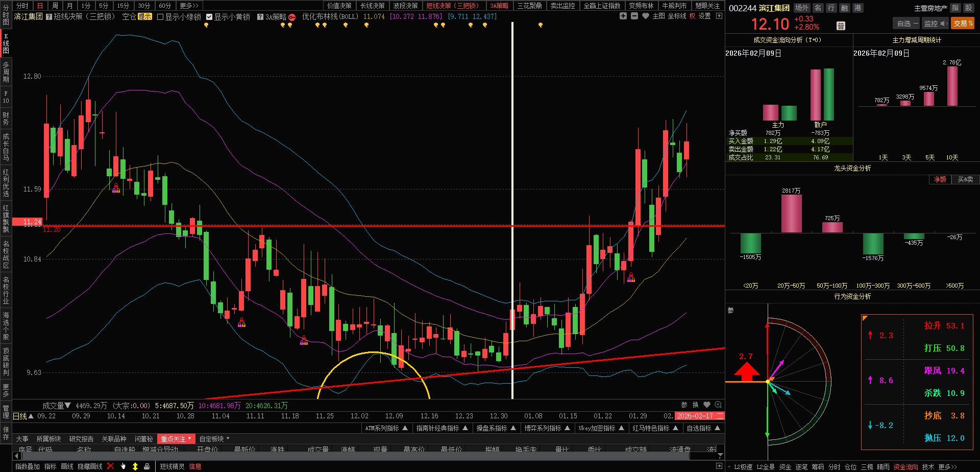The image size is (980, 472).
Task: Click the 行 badge in quote header
Action: coord(831,8)
